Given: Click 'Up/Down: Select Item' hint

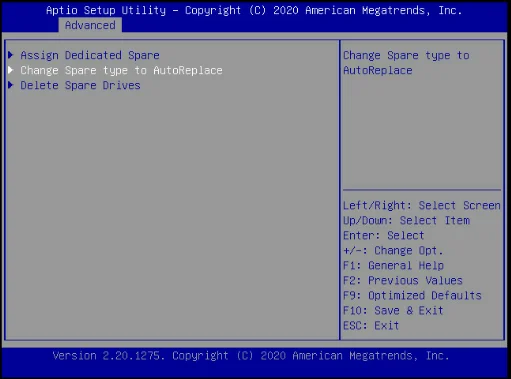Looking at the screenshot, I should point(406,220).
